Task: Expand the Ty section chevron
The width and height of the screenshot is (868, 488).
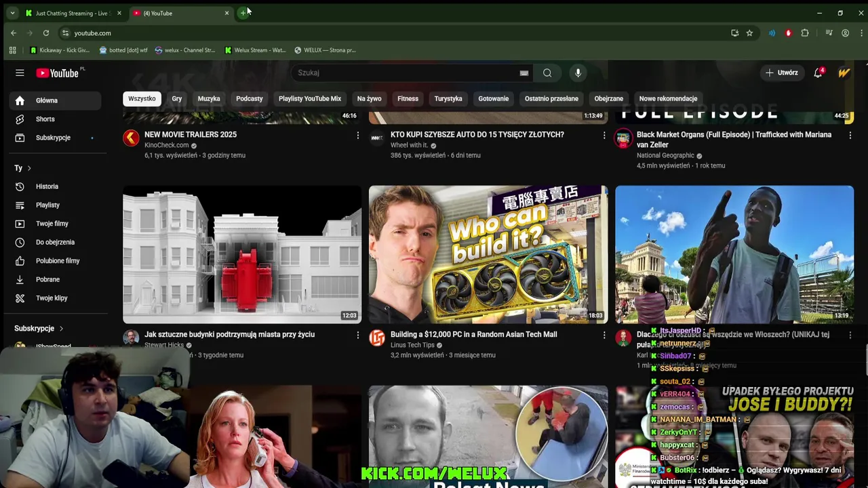Action: (29, 168)
